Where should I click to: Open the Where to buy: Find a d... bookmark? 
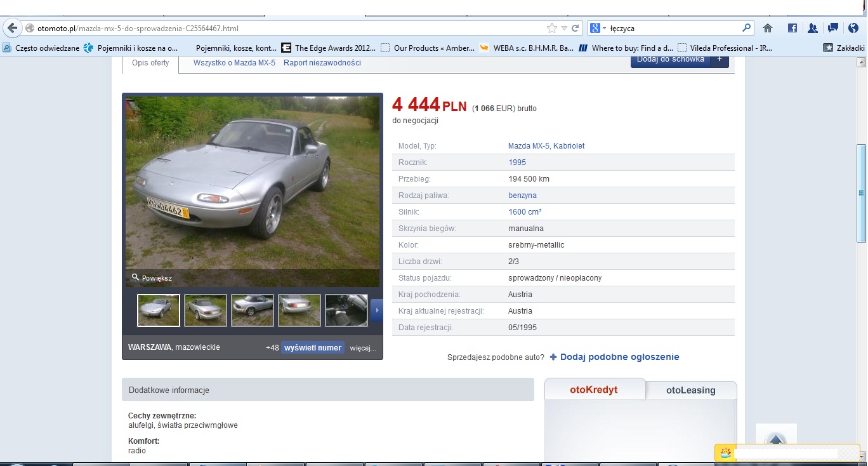[x=626, y=48]
